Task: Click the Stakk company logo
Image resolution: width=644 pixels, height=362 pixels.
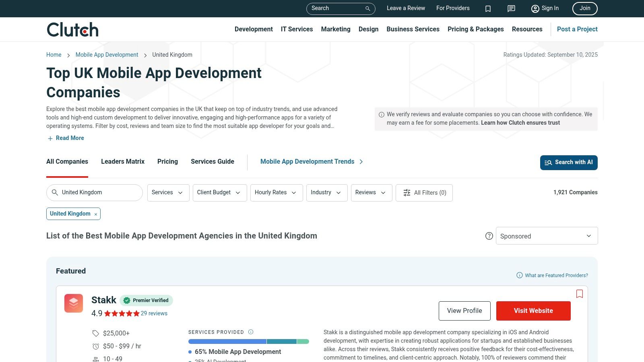Action: pos(74,303)
